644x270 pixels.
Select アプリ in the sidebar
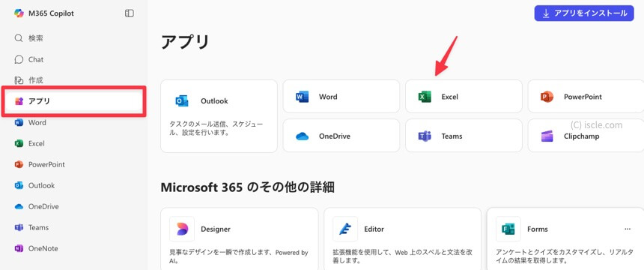[x=74, y=101]
